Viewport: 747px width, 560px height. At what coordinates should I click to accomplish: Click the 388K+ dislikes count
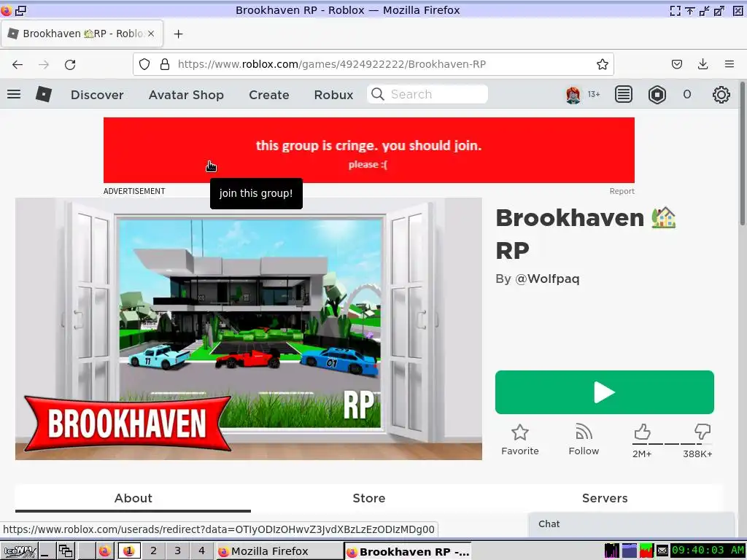point(697,454)
